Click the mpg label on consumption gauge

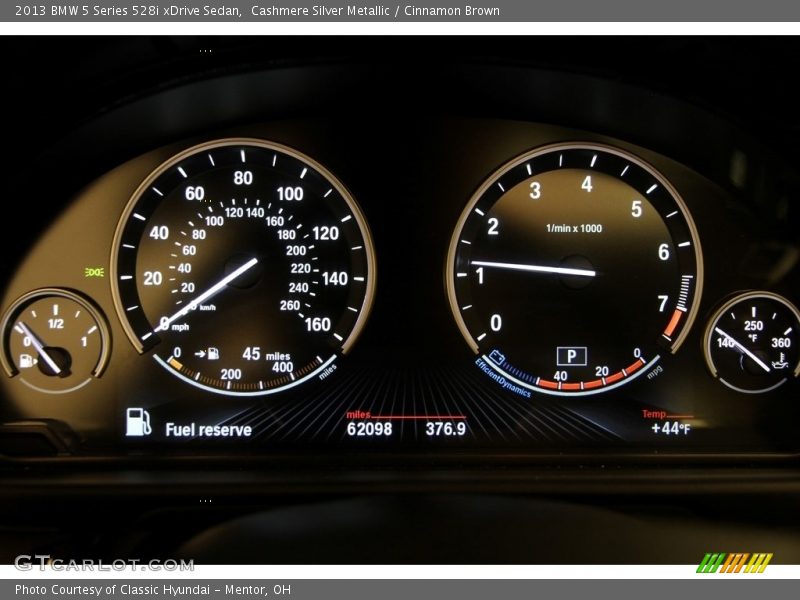(654, 372)
